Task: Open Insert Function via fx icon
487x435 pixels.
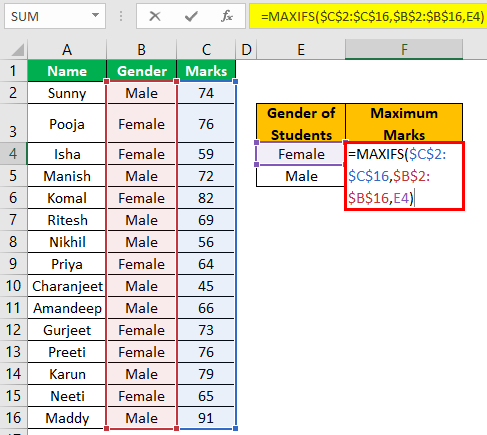Action: tap(227, 16)
